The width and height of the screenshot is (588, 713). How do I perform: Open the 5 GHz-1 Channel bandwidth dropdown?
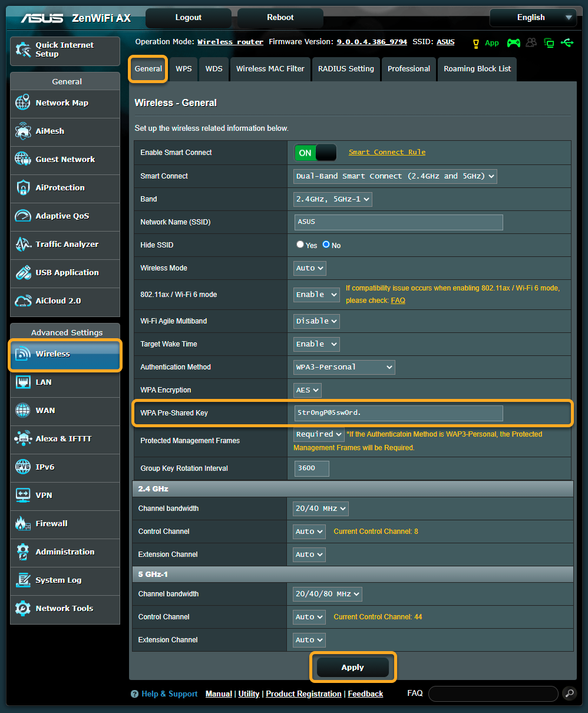tap(328, 594)
